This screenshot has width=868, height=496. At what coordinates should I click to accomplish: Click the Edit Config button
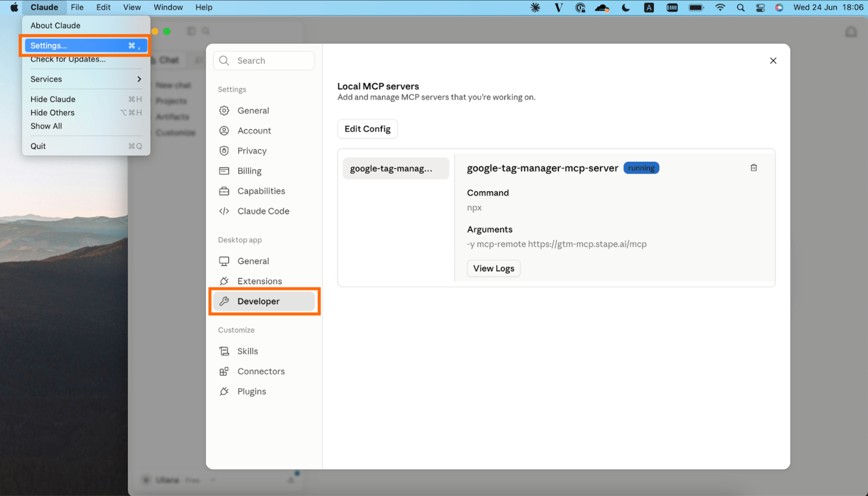coord(367,129)
